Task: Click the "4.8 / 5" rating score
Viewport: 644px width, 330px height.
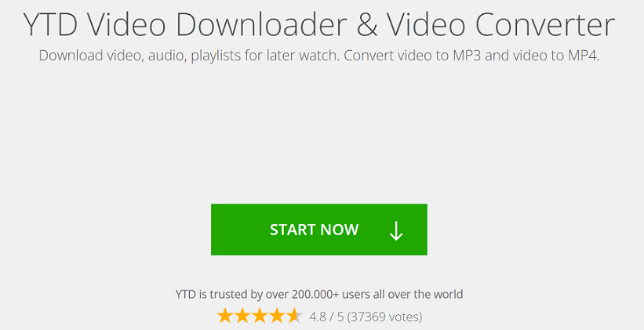Action: coord(326,317)
